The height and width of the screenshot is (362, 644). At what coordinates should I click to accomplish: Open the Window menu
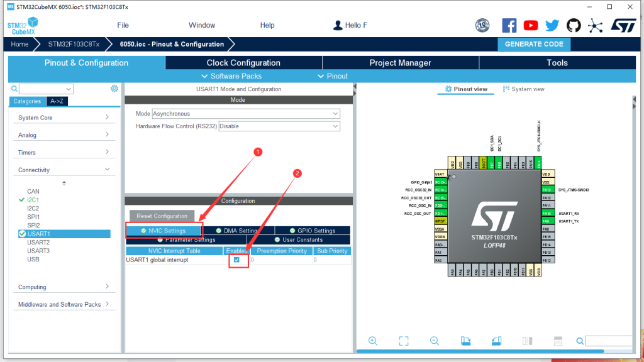click(x=201, y=25)
